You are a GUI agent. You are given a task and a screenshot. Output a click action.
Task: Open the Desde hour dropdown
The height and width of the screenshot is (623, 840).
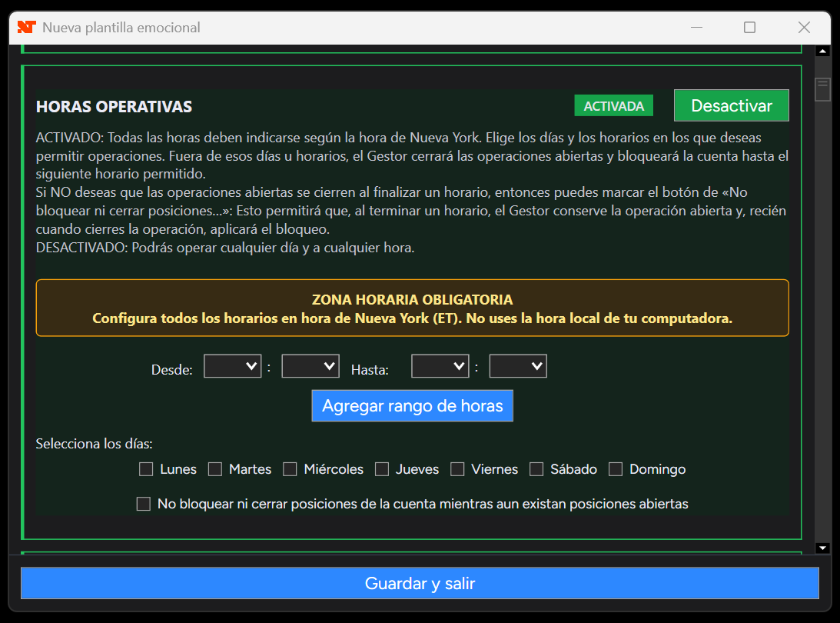(x=233, y=366)
